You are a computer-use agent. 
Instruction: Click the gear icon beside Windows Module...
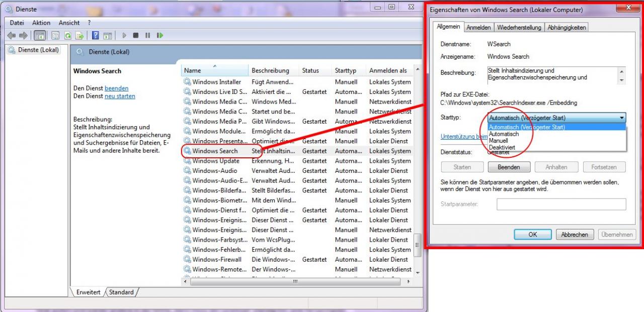[187, 131]
